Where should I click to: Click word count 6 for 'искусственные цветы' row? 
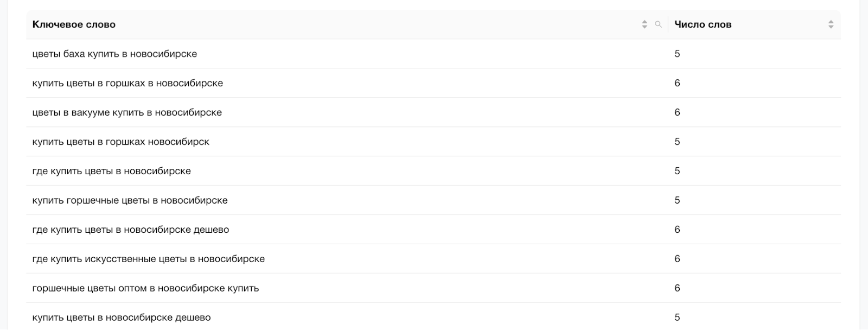pyautogui.click(x=677, y=259)
